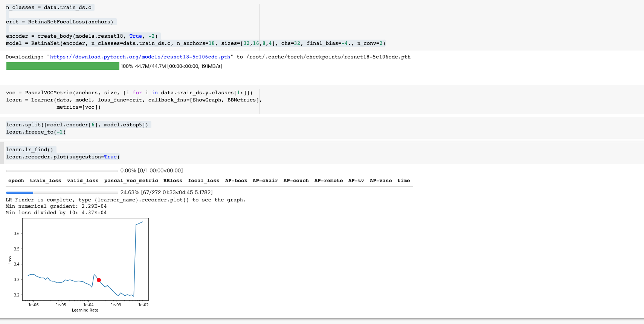Click the red suggestion point on plot
This screenshot has height=324, width=644.
[99, 280]
